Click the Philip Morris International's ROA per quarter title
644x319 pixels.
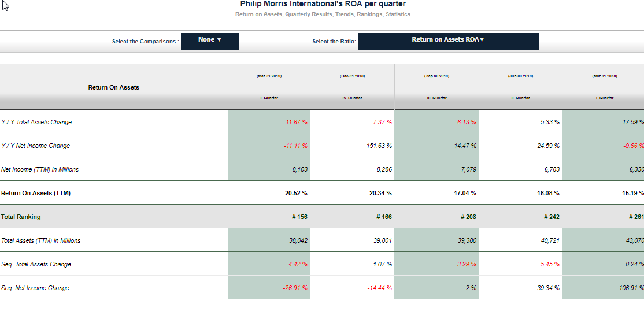(323, 4)
